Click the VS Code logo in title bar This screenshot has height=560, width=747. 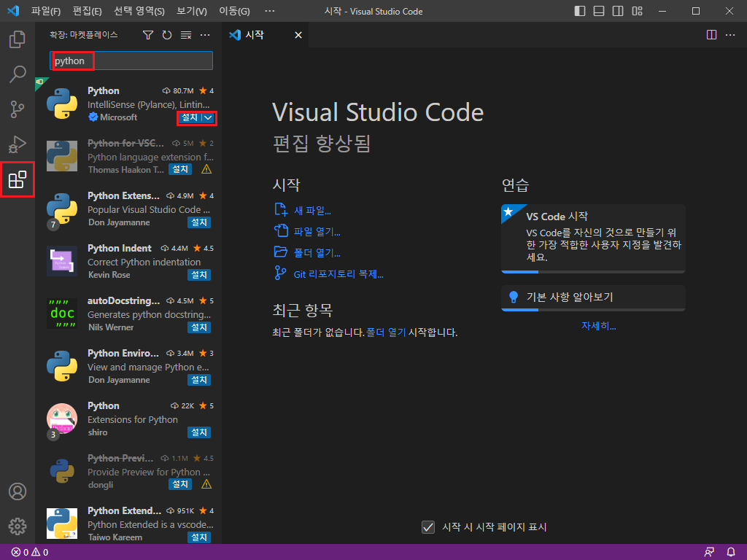coord(13,10)
